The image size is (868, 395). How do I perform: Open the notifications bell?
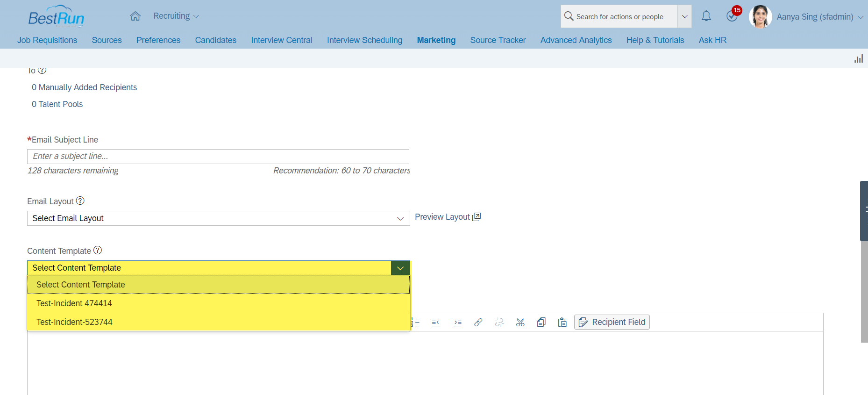pyautogui.click(x=706, y=16)
